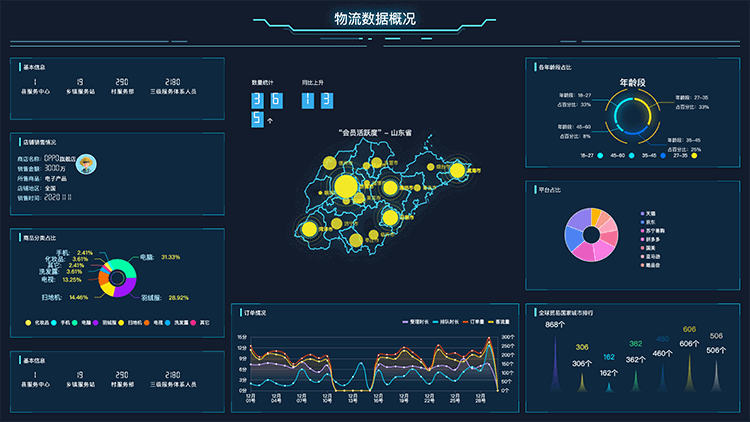This screenshot has width=750, height=422.
Task: Click the 订单情况 panel heading
Action: pos(255,313)
